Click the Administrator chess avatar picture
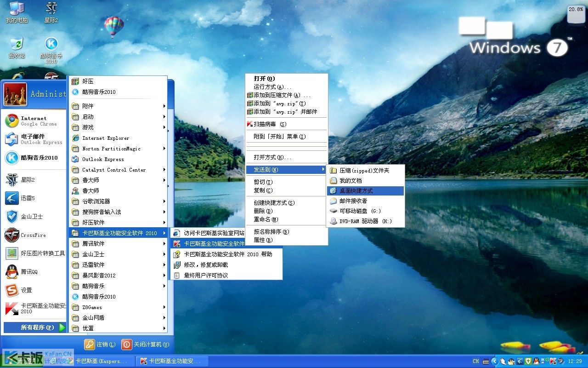Image resolution: width=588 pixels, height=368 pixels. tap(15, 94)
